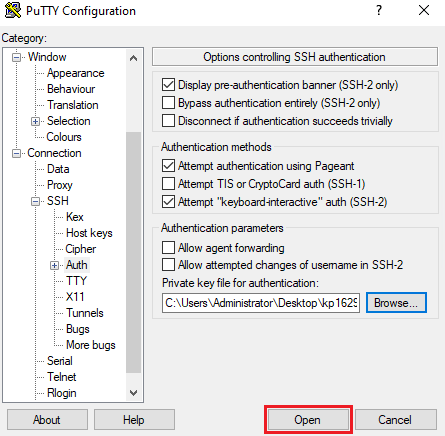This screenshot has height=436, width=445.
Task: Select the Tunnels category
Action: pos(85,313)
